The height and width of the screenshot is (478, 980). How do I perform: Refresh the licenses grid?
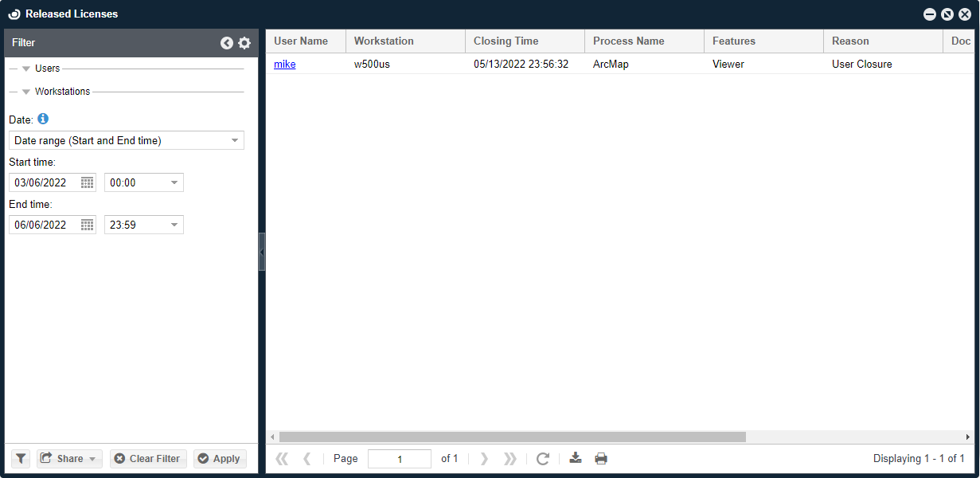tap(543, 458)
